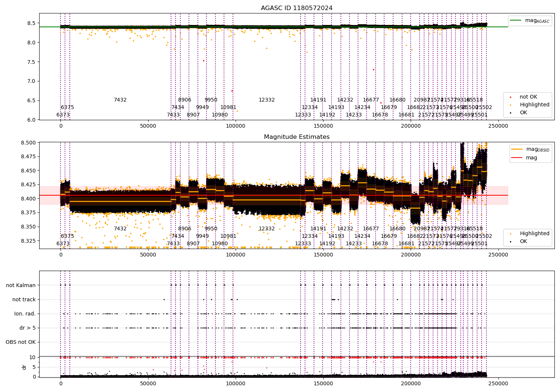This screenshot has width=560, height=392.
Task: Click obsid label 12332 in Magnitude Estimates plot
Action: click(x=267, y=229)
